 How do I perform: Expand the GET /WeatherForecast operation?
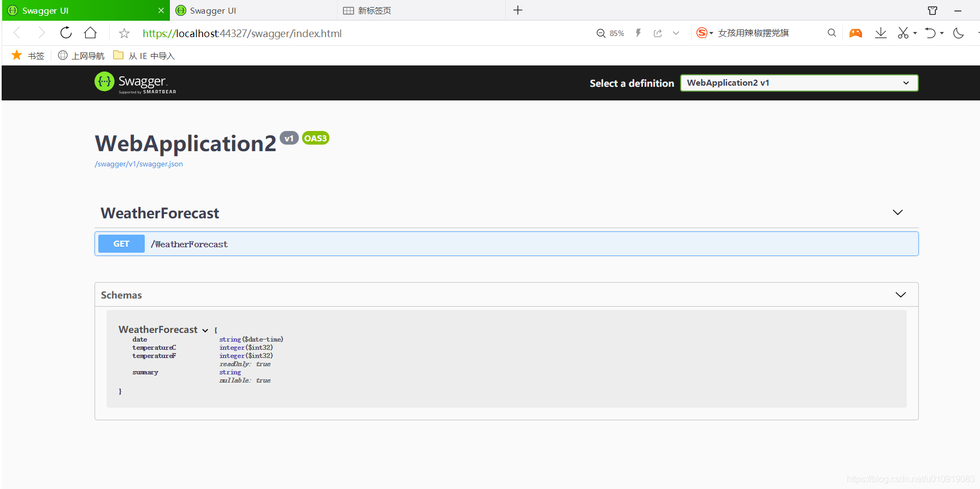point(506,244)
